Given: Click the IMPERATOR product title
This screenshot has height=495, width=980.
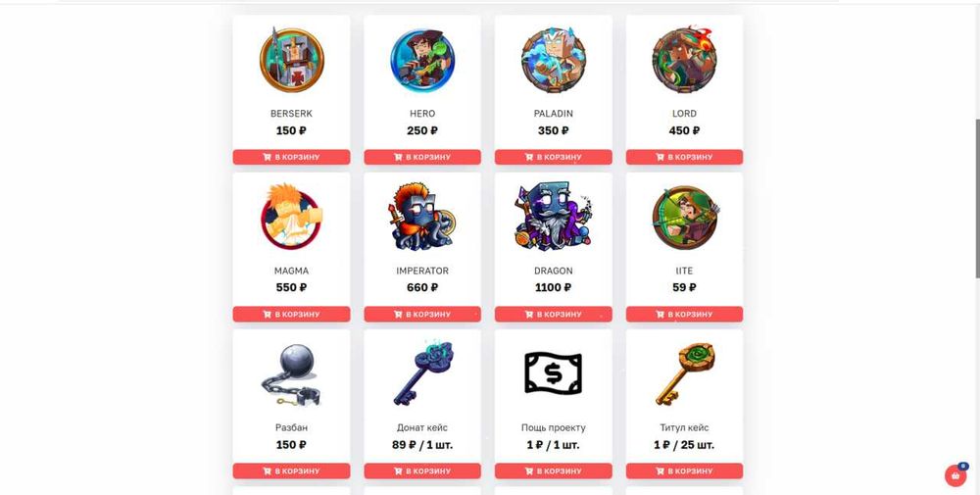Looking at the screenshot, I should (x=422, y=271).
